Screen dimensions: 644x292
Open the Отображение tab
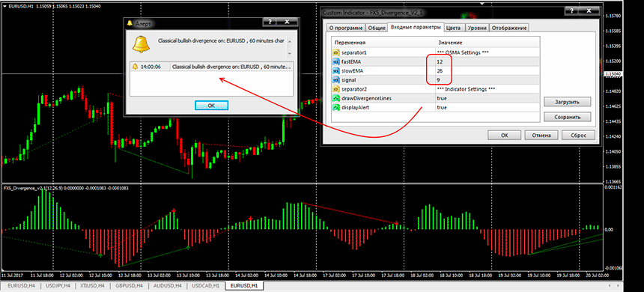(509, 28)
